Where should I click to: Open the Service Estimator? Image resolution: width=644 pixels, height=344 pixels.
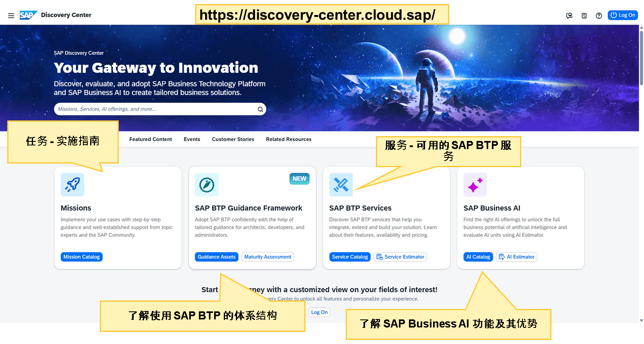coord(400,257)
